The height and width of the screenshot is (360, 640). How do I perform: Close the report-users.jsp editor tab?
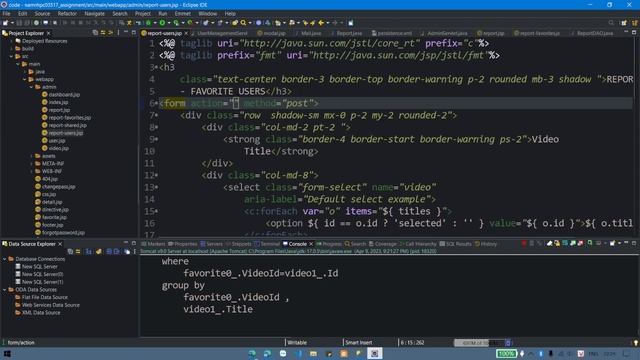[x=186, y=33]
